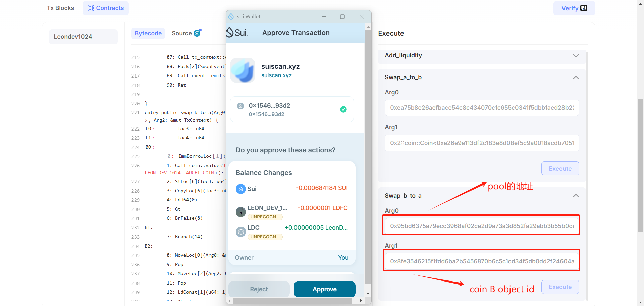Click the LEON_DEV_1... token icon
Image resolution: width=644 pixels, height=306 pixels.
click(x=241, y=212)
